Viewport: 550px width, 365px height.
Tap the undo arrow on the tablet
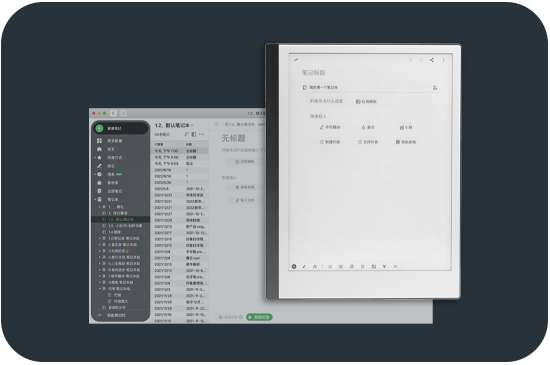pyautogui.click(x=410, y=60)
